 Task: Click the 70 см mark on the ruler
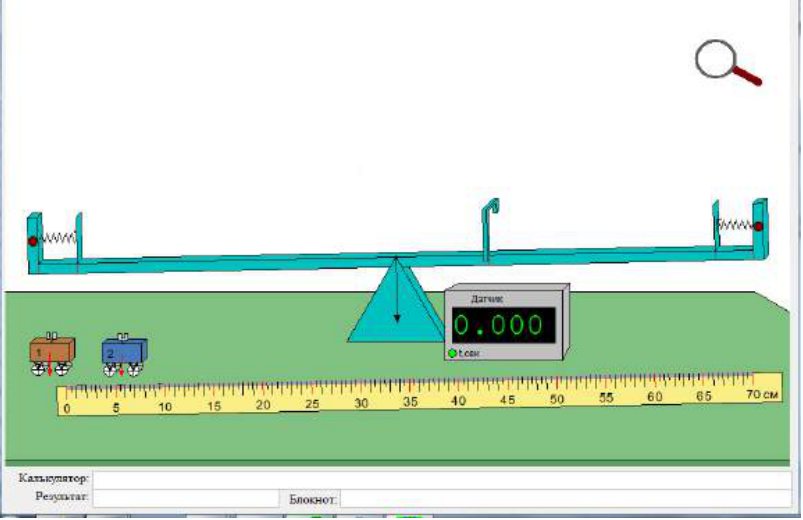(762, 394)
